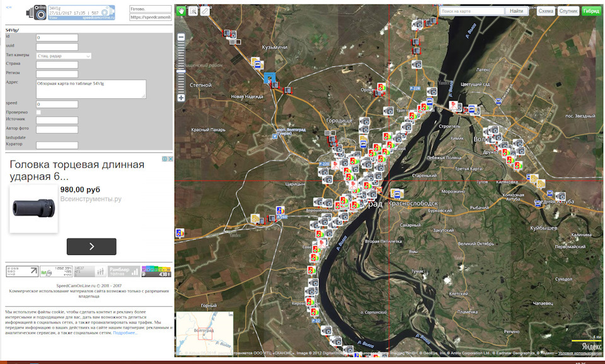Viewport: 605px width, 364px height.
Task: Click the map zoom in plus button
Action: click(181, 98)
